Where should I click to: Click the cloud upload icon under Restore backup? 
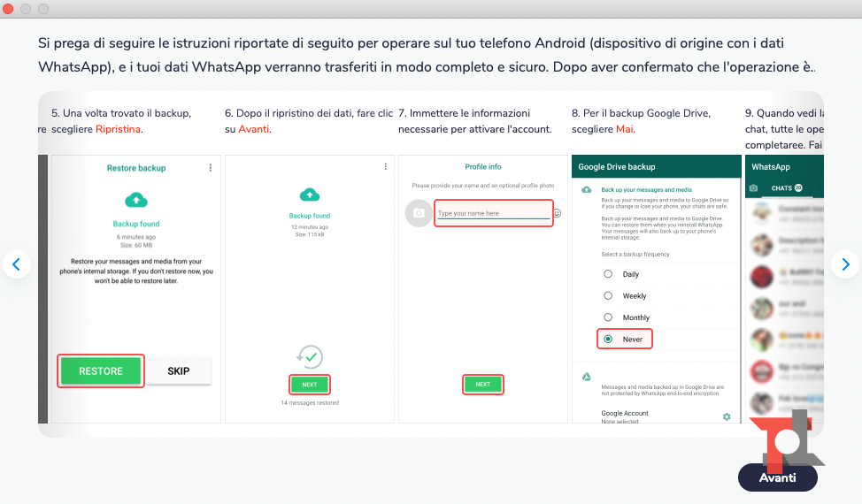136,201
